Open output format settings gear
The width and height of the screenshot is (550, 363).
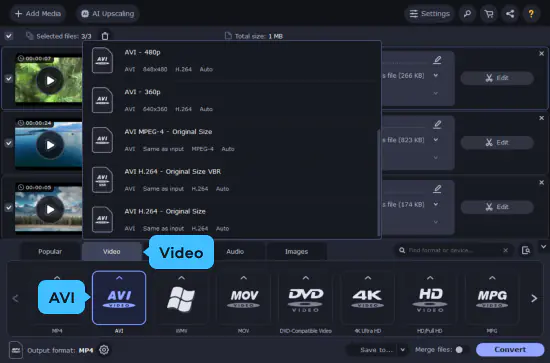click(104, 350)
